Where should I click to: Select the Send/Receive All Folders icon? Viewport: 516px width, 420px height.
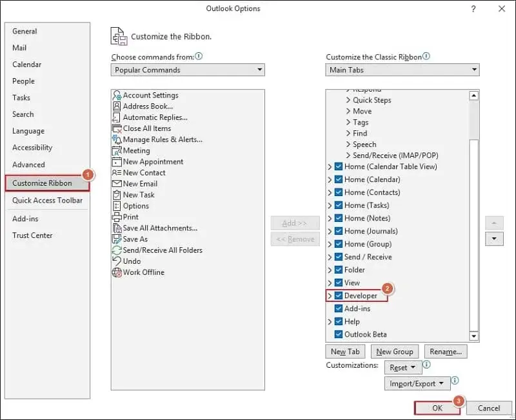(118, 250)
